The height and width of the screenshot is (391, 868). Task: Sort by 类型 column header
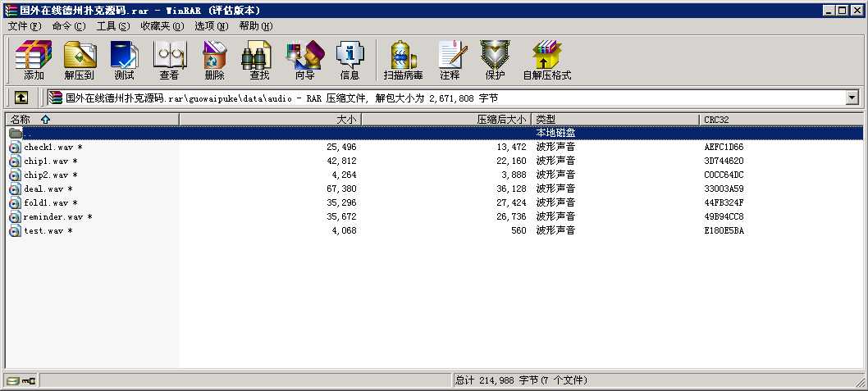point(615,119)
